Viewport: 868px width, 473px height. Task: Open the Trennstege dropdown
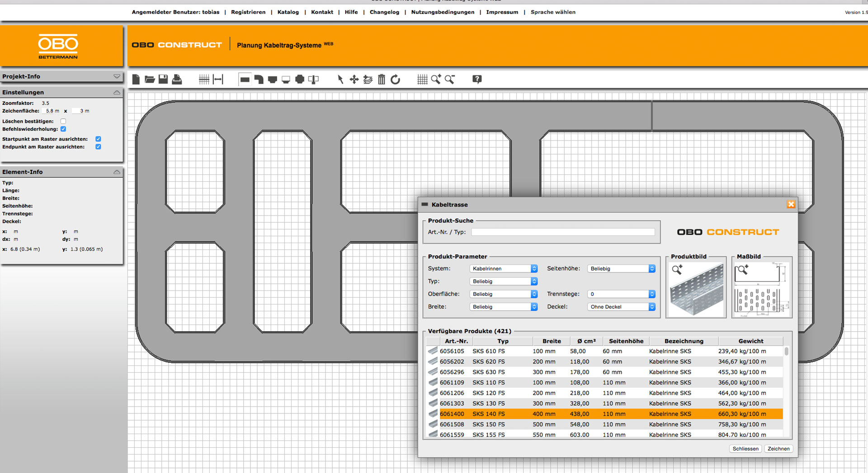click(621, 294)
